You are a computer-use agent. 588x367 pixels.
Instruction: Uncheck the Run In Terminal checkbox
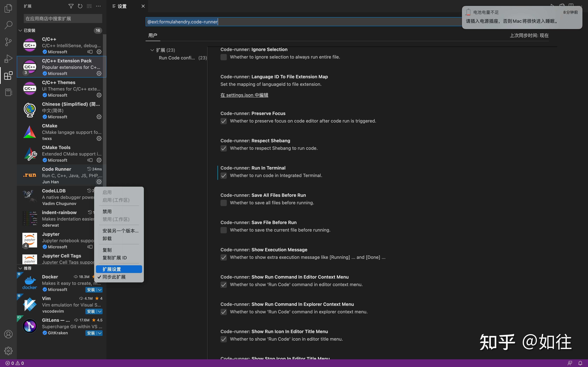(x=223, y=175)
